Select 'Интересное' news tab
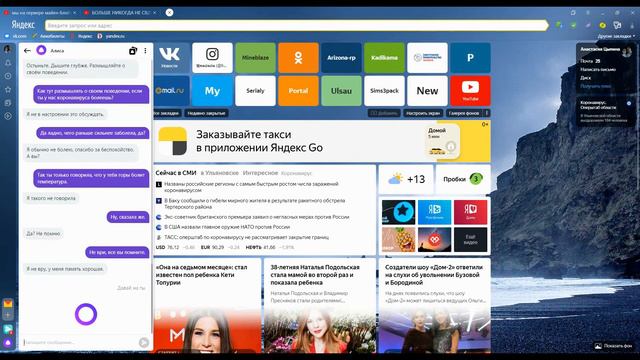Screen dimensions: 640x360 point(260,173)
